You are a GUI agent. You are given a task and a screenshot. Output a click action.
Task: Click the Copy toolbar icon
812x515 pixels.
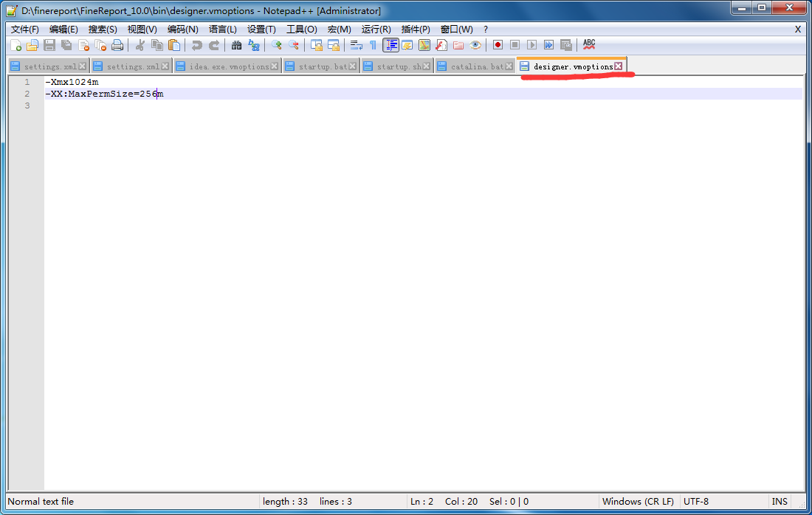tap(157, 46)
